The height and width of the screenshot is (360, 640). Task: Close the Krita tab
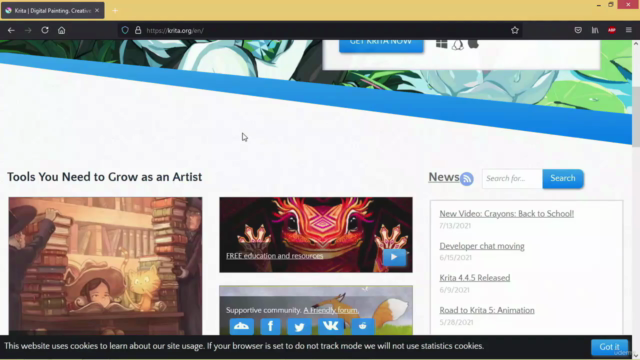(x=97, y=11)
